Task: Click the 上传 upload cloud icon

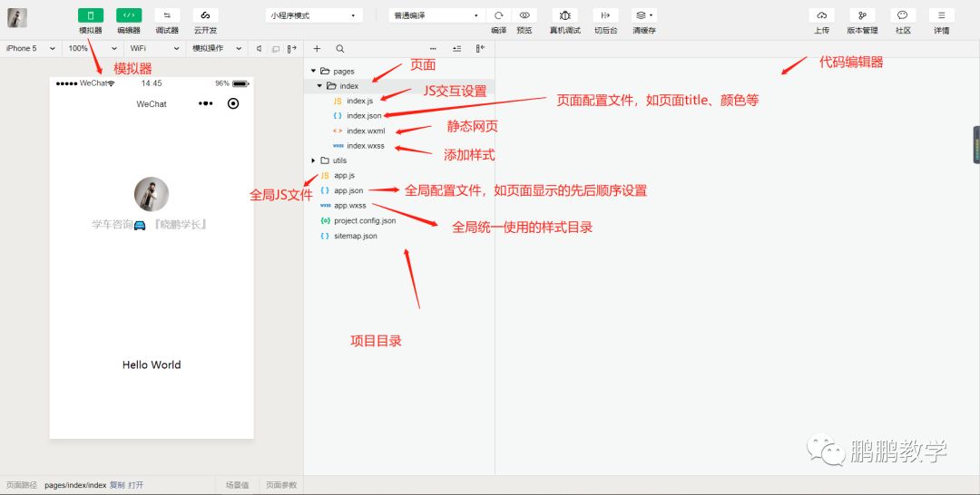Action: [x=821, y=15]
